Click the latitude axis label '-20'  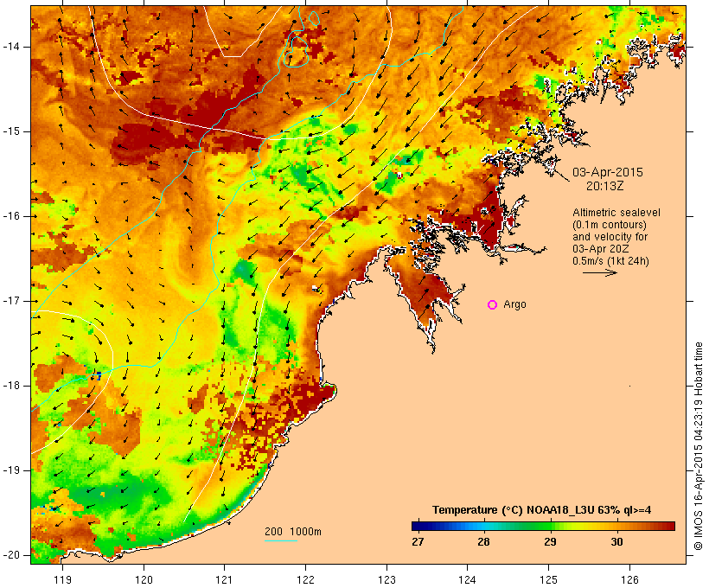(x=10, y=555)
